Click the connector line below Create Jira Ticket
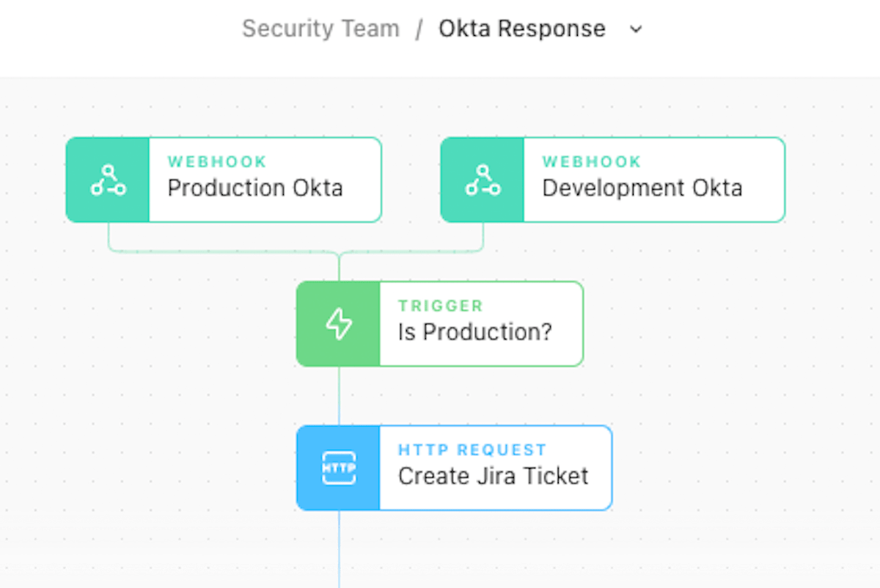 point(339,550)
